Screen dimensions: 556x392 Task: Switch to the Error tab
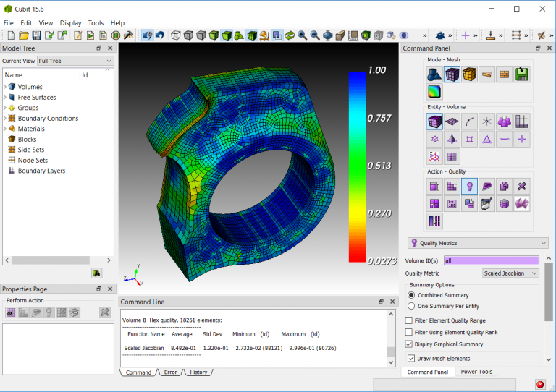[171, 372]
